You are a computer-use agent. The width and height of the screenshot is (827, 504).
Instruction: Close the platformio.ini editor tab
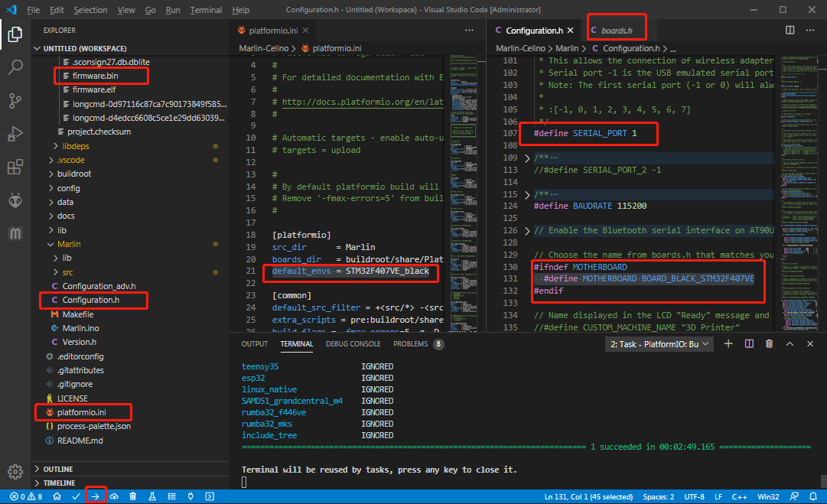coord(306,31)
